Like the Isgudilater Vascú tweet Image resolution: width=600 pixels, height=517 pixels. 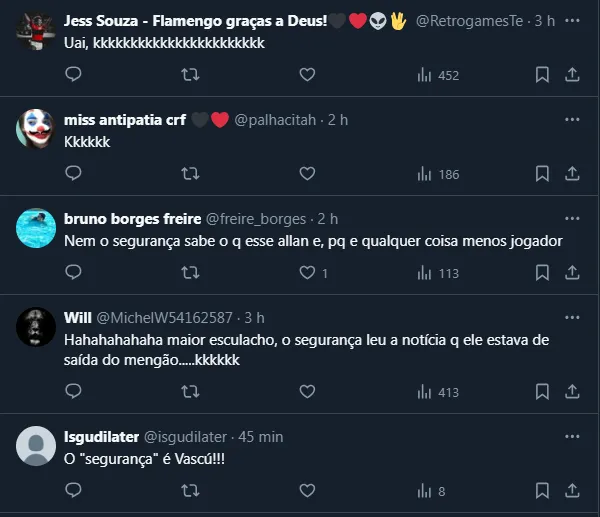(307, 490)
